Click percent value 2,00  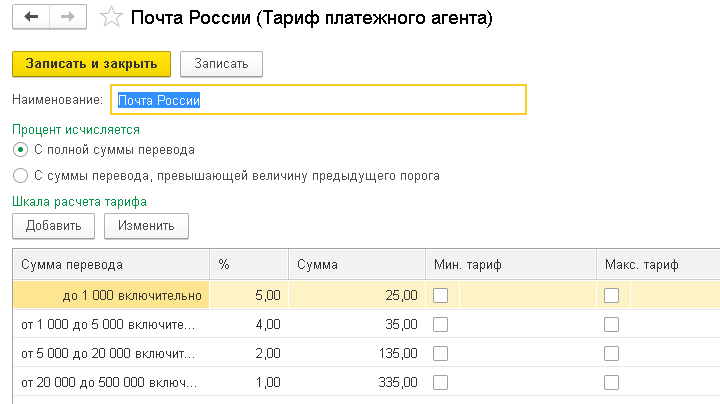tap(268, 354)
